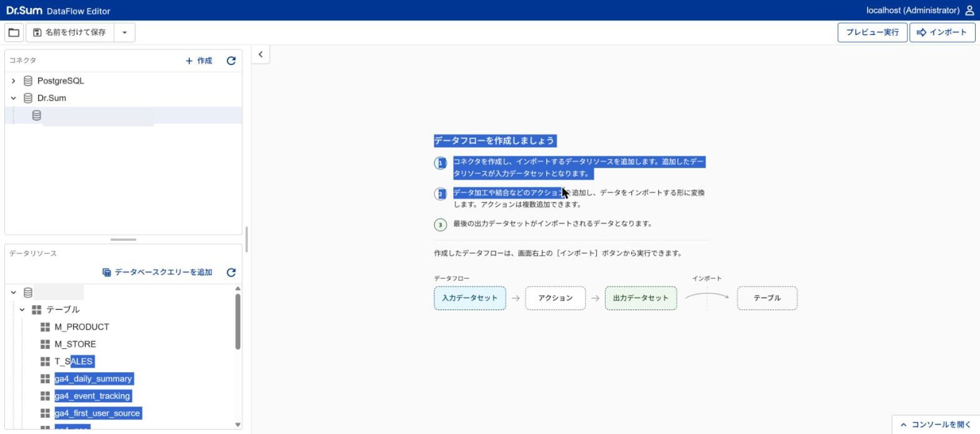
Task: Click the ga4_event_tracking table icon
Action: click(45, 396)
